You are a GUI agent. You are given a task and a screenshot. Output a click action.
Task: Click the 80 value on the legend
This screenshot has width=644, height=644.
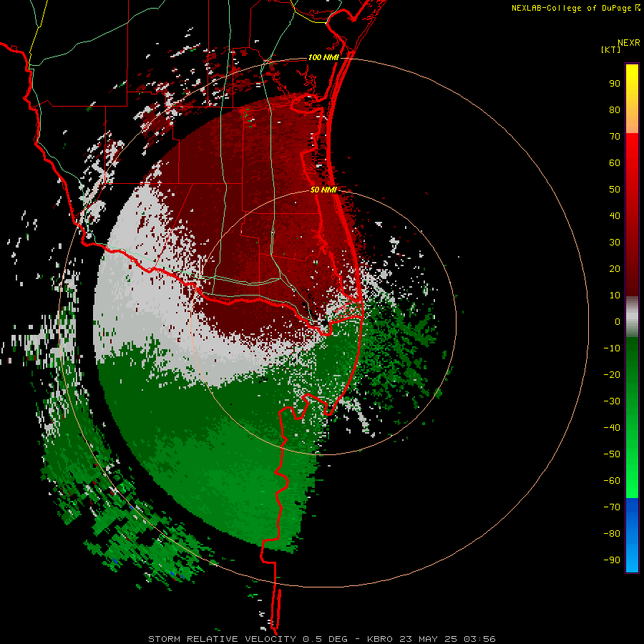[615, 110]
